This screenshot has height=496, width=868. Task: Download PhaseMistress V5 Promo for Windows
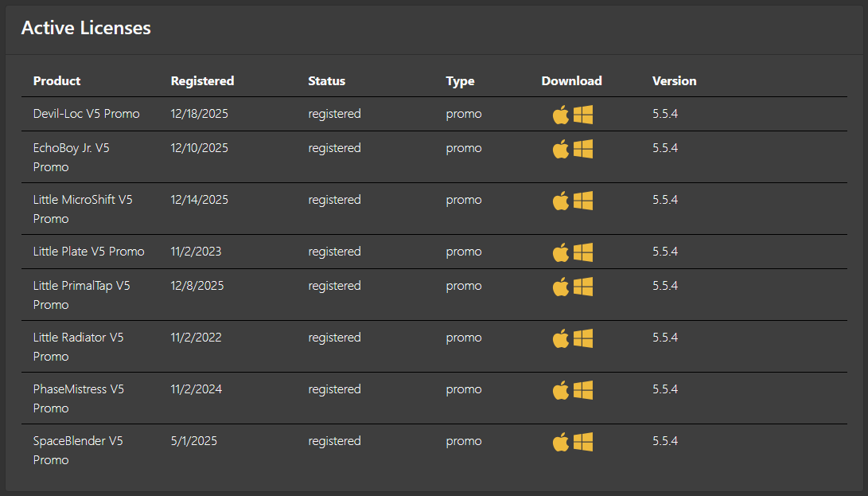583,390
